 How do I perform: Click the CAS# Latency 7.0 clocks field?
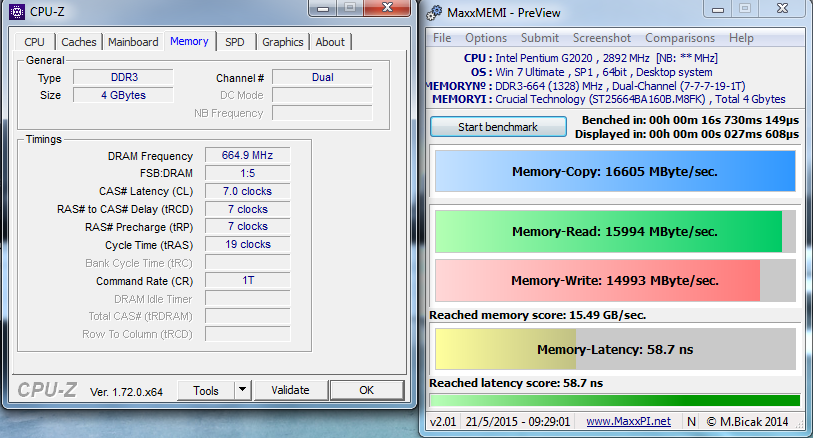click(248, 191)
